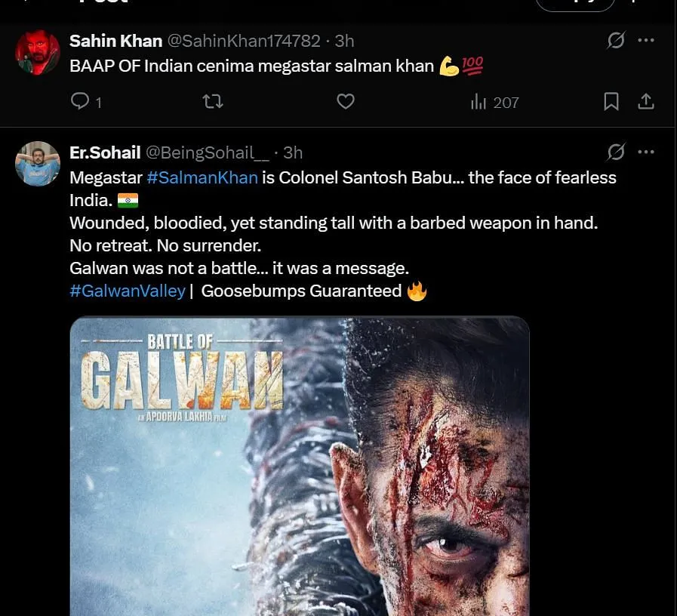Viewport: 677px width, 616px height.
Task: Open more options menu on Er.Sohail's post
Action: tap(646, 152)
